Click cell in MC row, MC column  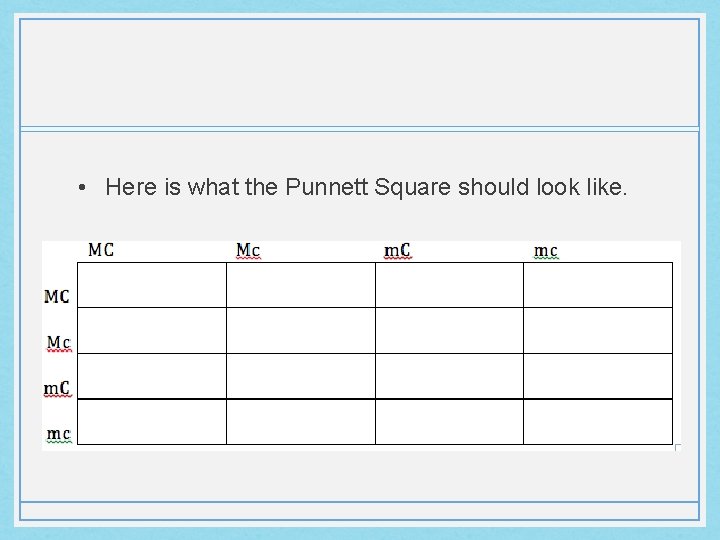pos(152,285)
